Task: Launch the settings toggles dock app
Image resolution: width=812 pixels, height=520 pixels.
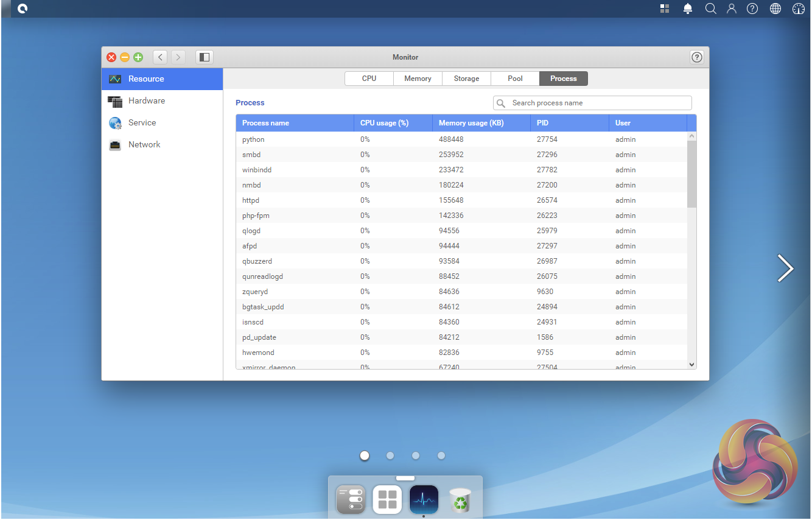Action: (x=351, y=500)
